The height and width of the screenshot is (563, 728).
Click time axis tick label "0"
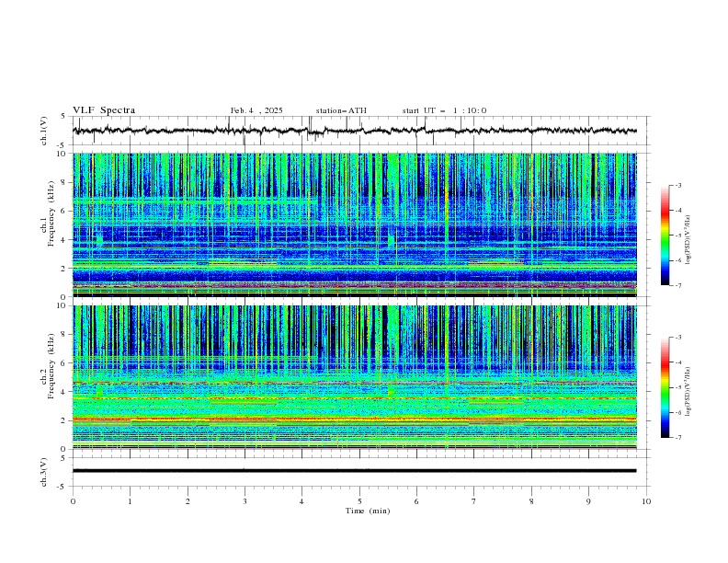coord(73,501)
